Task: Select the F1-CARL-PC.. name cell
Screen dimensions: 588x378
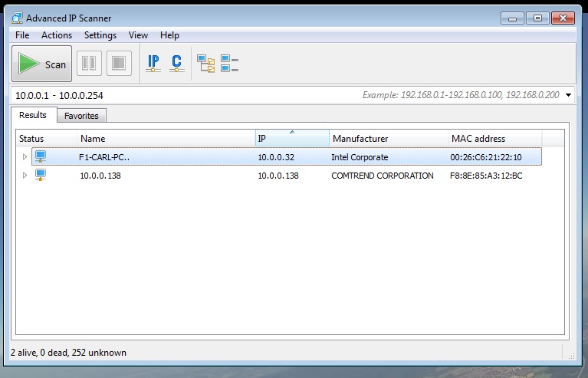Action: pyautogui.click(x=104, y=157)
